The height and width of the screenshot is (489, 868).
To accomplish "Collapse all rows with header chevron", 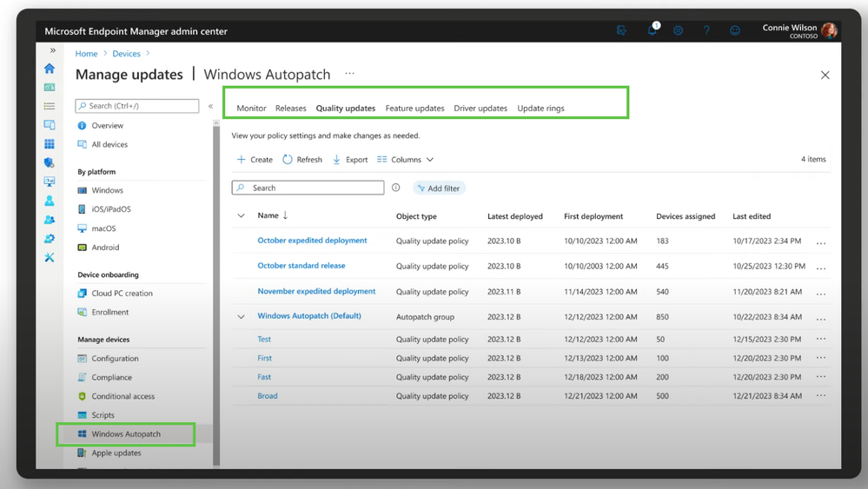I will [x=241, y=215].
